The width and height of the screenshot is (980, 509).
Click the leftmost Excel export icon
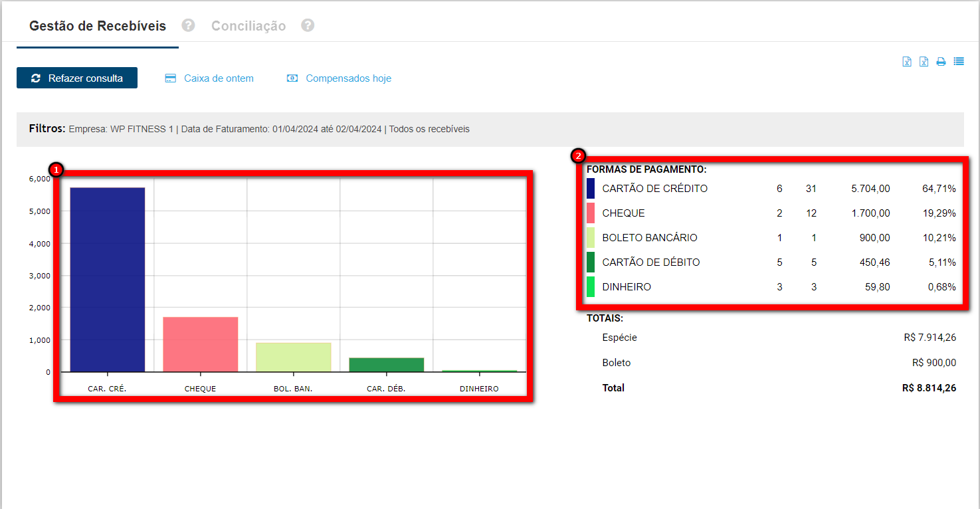[906, 62]
